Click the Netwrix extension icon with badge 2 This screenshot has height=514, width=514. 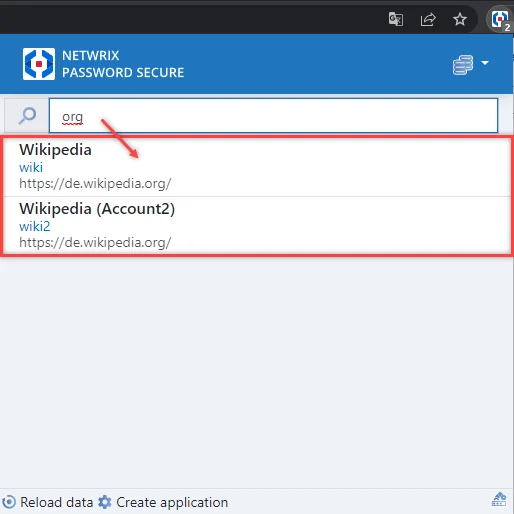[x=500, y=20]
